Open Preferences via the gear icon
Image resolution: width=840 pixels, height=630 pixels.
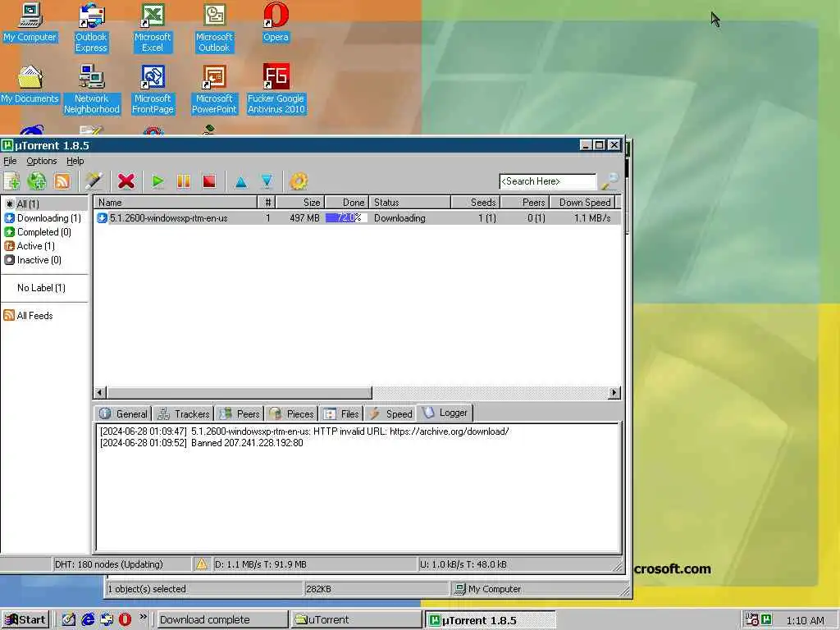pos(299,181)
